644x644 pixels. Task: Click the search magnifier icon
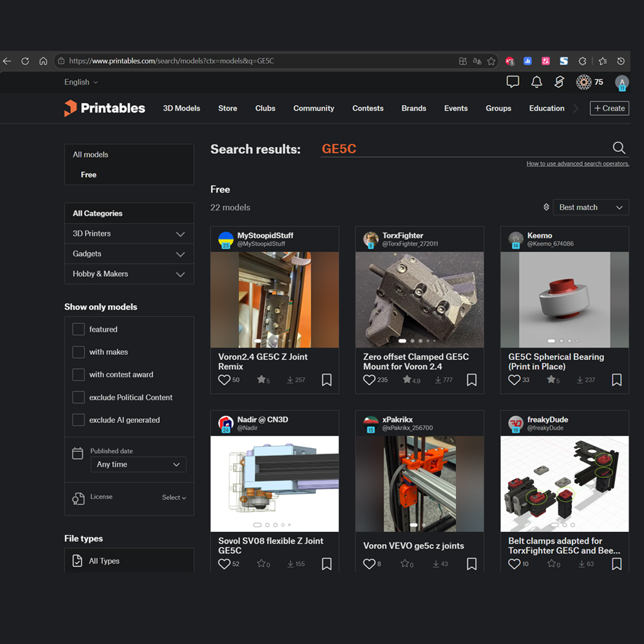(x=618, y=148)
